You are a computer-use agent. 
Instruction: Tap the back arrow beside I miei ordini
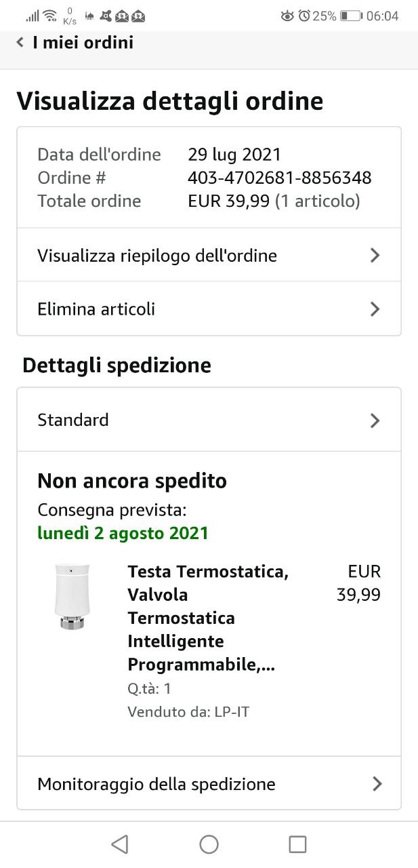tap(20, 43)
